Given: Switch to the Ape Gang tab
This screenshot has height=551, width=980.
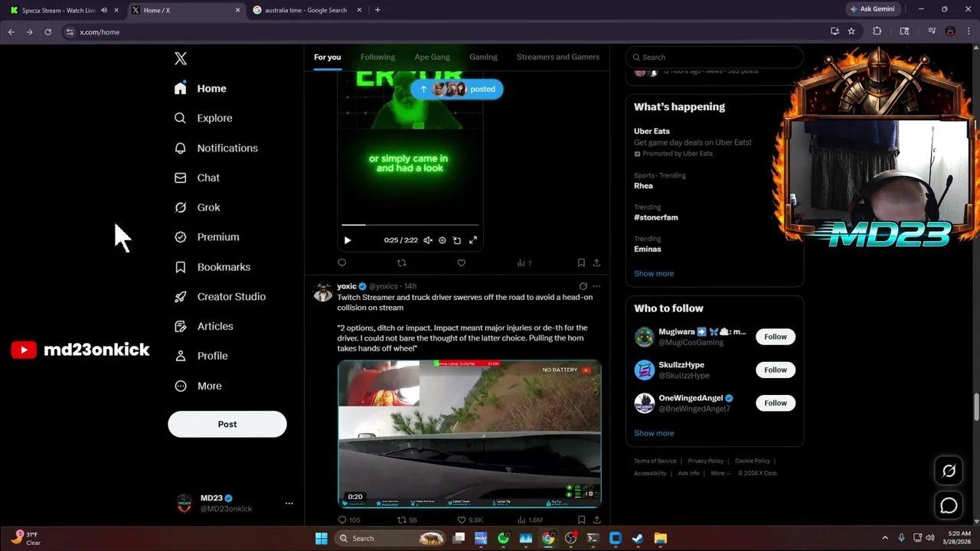Looking at the screenshot, I should point(432,57).
